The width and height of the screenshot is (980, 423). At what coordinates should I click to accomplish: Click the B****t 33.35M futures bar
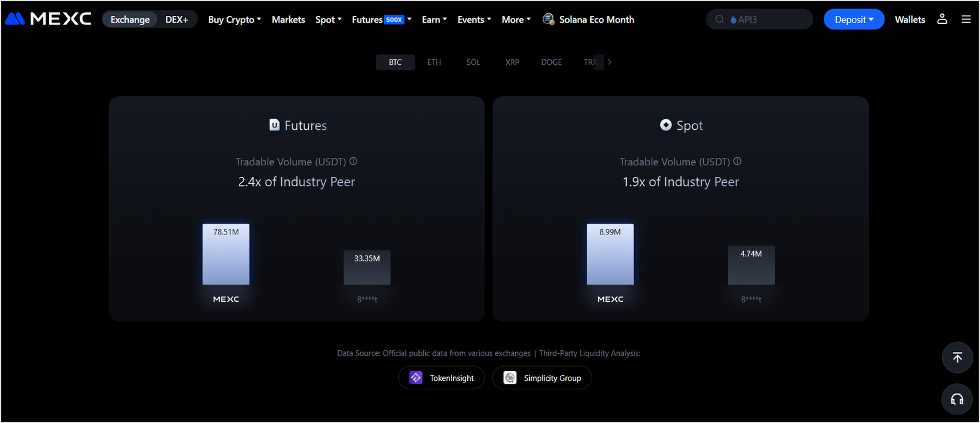pyautogui.click(x=367, y=268)
